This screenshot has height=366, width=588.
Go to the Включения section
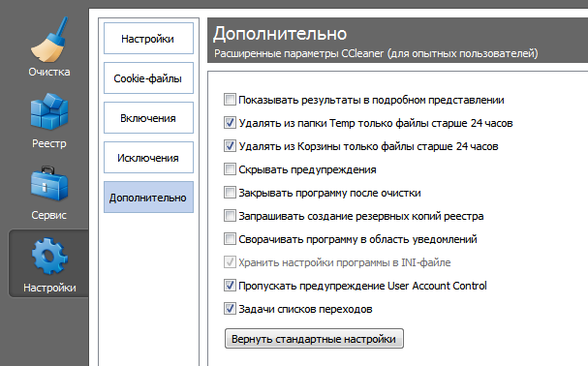tap(148, 118)
